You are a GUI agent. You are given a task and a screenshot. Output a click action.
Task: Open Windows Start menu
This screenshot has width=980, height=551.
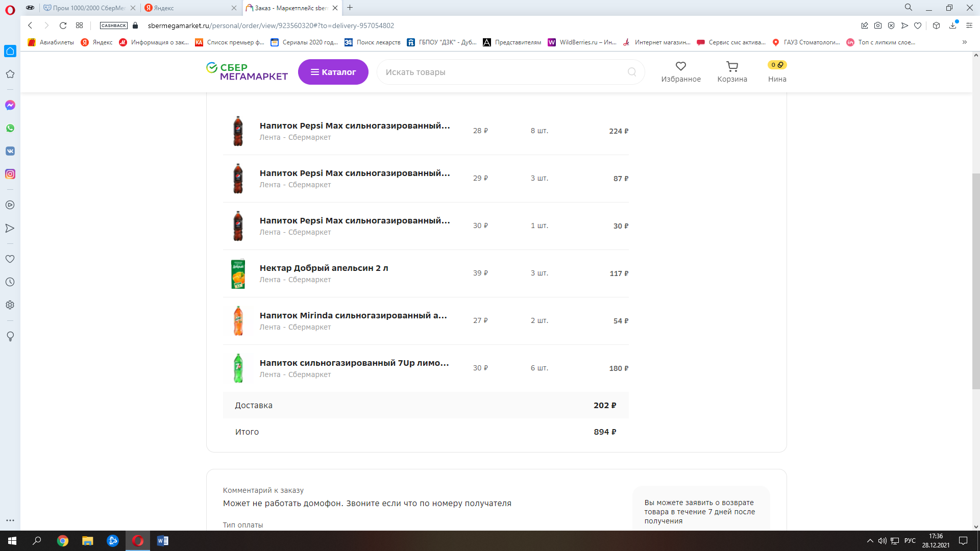coord(12,541)
